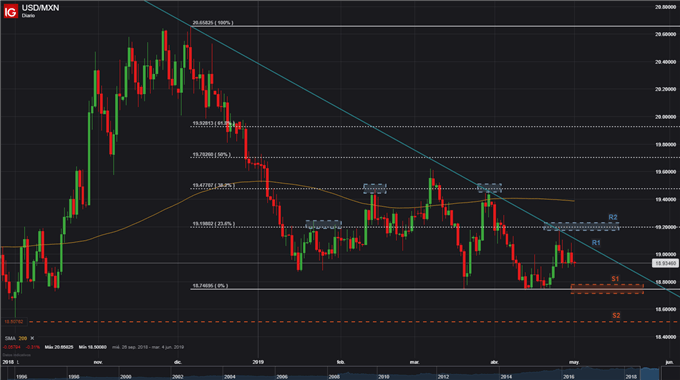Image resolution: width=680 pixels, height=380 pixels.
Task: Click the 19.70260 (50%) Fibonacci label
Action: pos(212,154)
